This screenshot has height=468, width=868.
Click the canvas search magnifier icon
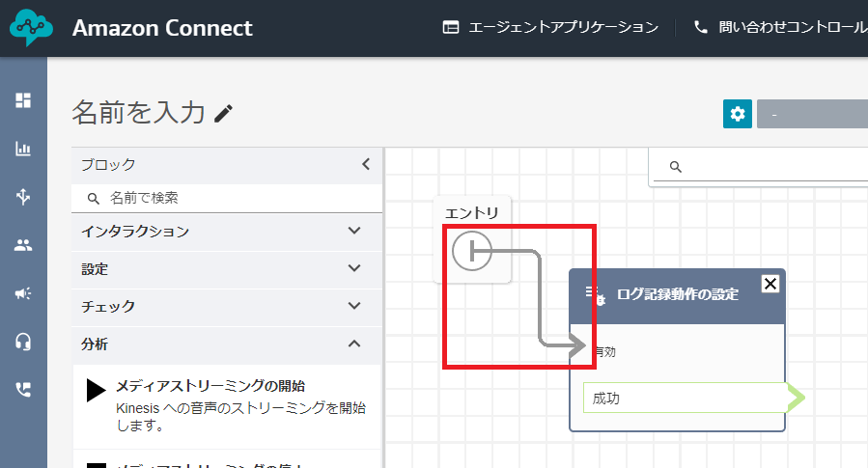tap(675, 167)
